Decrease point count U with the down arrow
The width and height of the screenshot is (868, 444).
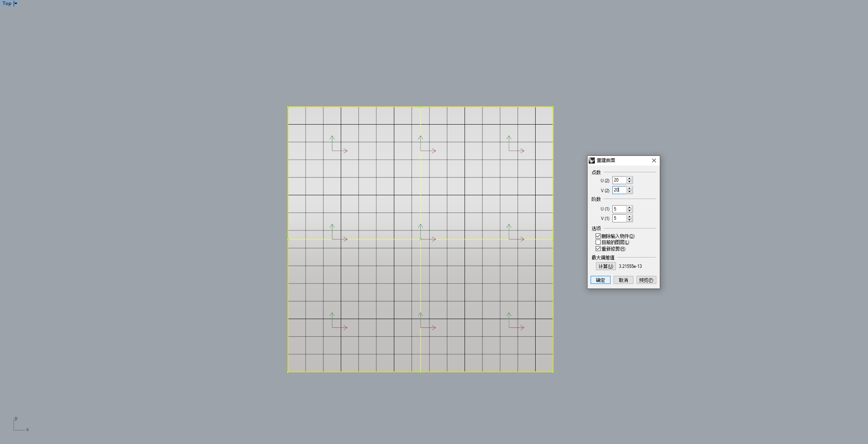click(630, 182)
